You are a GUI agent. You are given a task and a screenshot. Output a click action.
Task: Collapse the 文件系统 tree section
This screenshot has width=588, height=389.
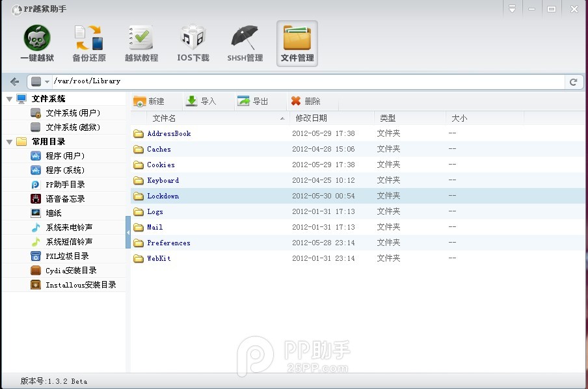9,99
